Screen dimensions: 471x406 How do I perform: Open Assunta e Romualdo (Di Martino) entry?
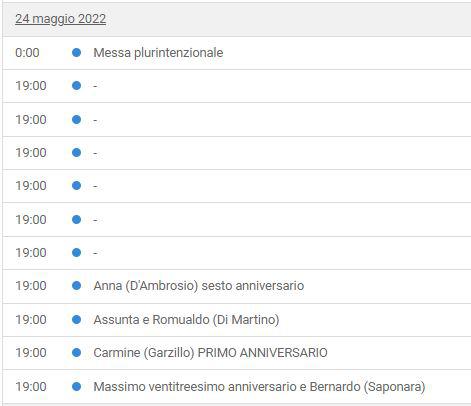point(186,319)
